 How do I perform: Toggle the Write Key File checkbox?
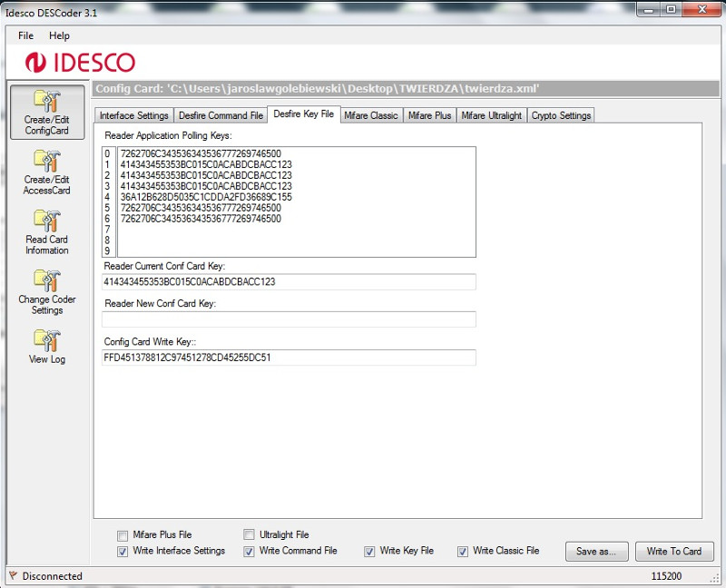coord(369,551)
